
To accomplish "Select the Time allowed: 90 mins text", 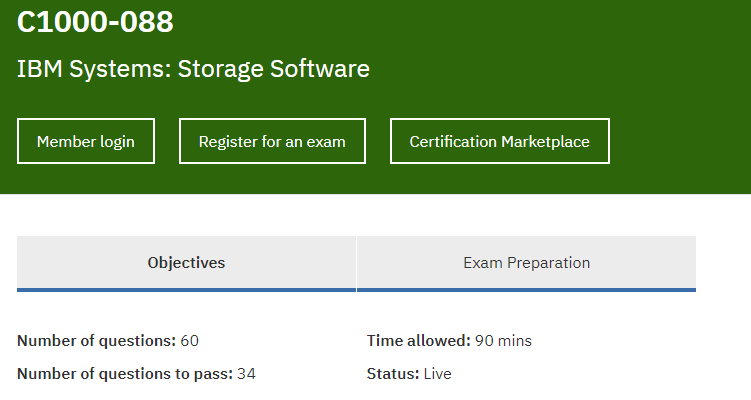I will pos(449,341).
